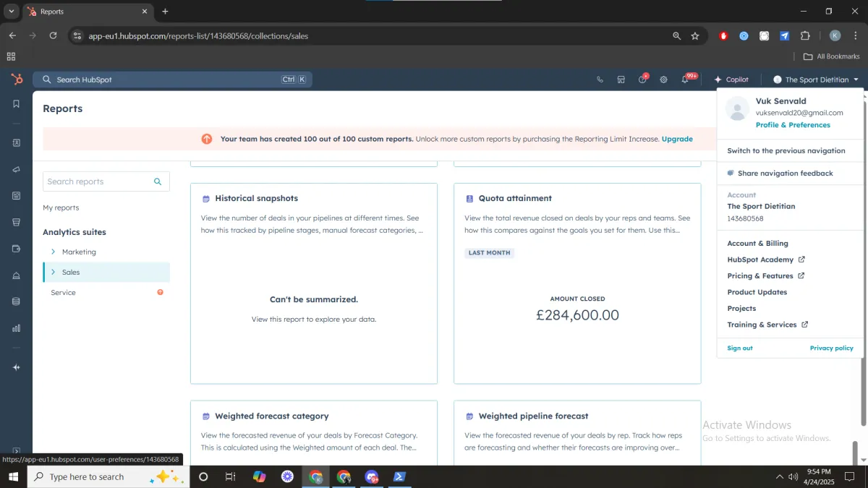Click Sign out link

[x=740, y=348]
